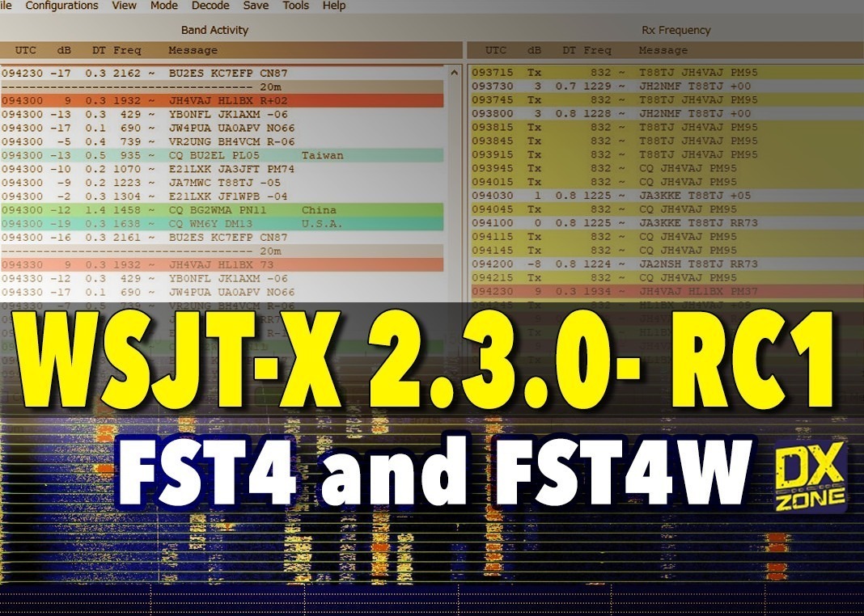Image resolution: width=864 pixels, height=616 pixels.
Task: Select the 094300 JW4PUA UA0APV NO66 row
Action: coord(222,129)
